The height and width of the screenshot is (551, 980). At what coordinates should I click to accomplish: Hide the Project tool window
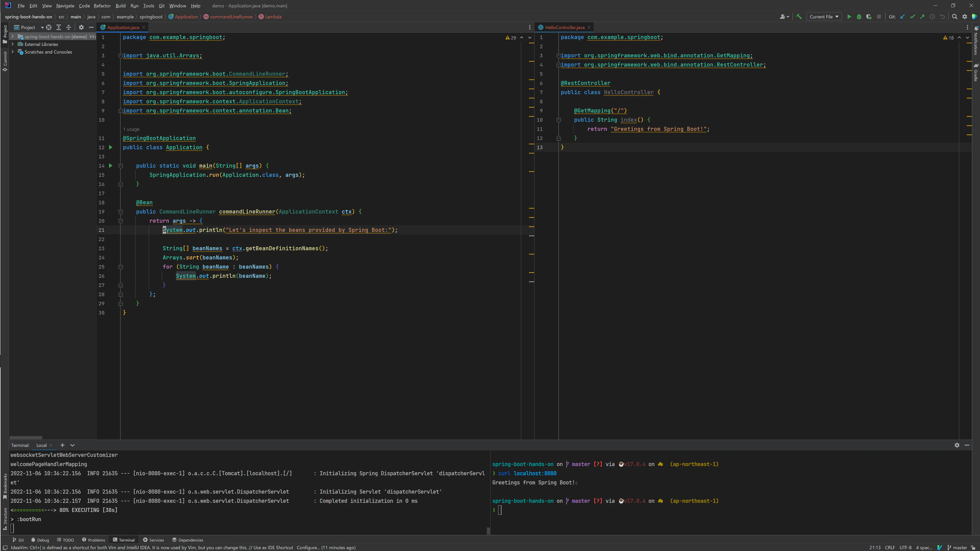click(x=91, y=27)
